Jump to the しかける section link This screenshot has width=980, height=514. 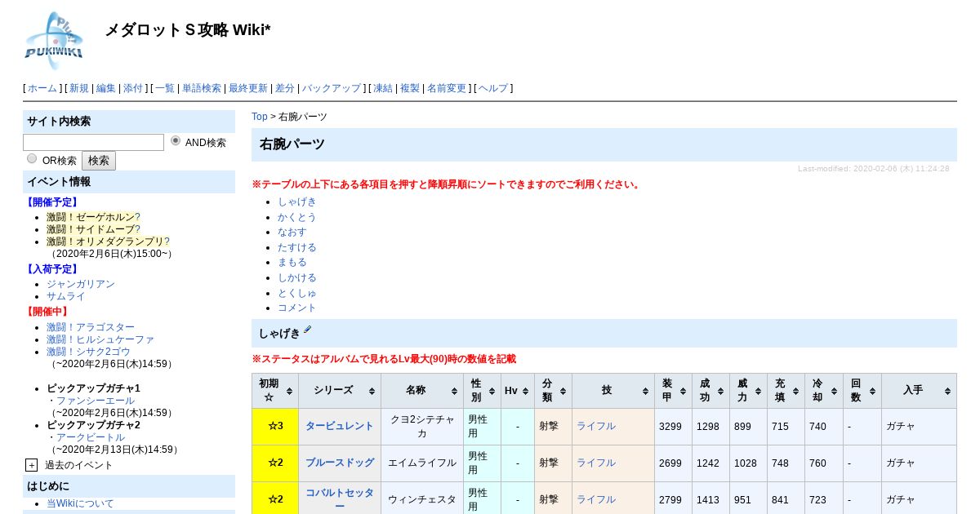pyautogui.click(x=297, y=277)
